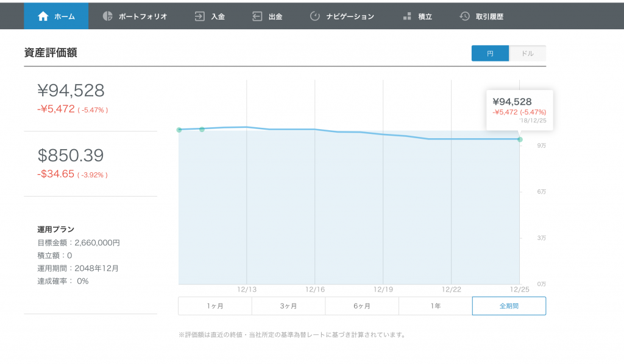This screenshot has height=364, width=624.
Task: Click the navigation gauge icon
Action: (315, 16)
